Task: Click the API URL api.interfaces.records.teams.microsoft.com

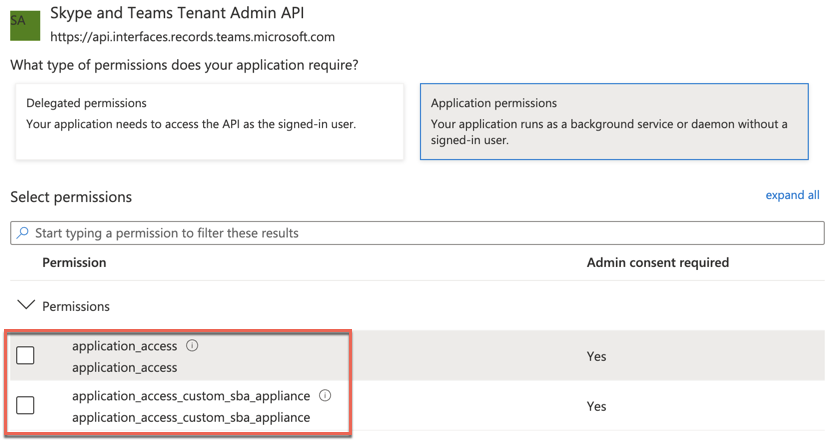Action: tap(192, 37)
